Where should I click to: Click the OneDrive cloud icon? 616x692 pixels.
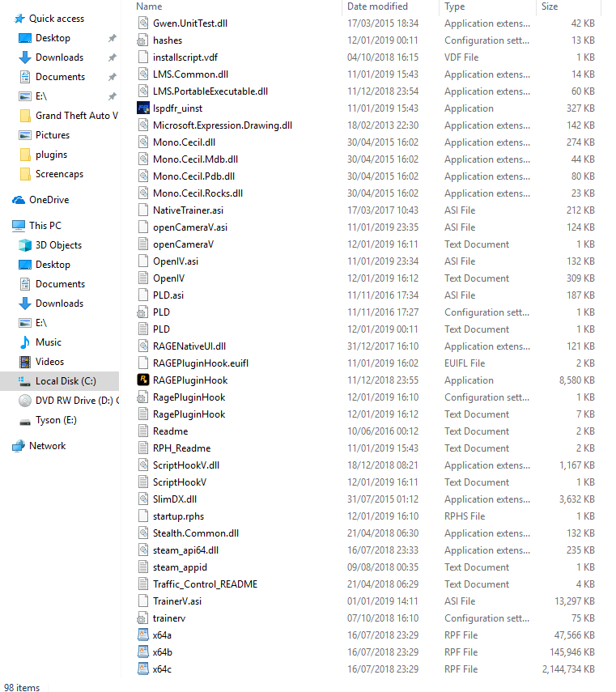click(x=19, y=200)
